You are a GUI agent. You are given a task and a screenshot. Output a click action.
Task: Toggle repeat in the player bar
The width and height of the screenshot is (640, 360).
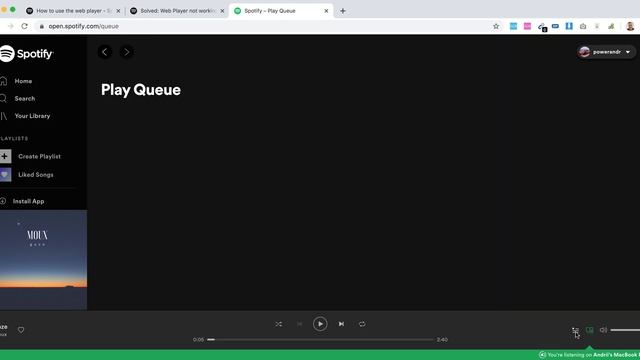coord(362,324)
